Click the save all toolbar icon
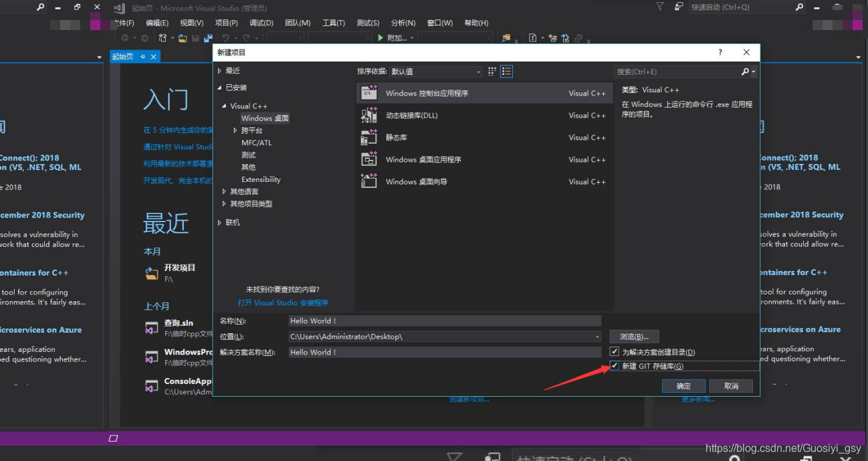 tap(208, 38)
